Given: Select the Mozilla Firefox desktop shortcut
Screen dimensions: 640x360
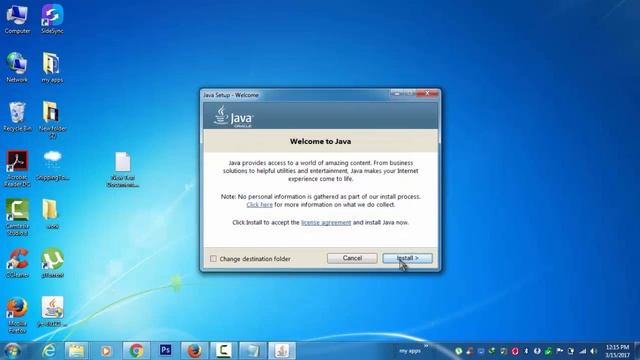Looking at the screenshot, I should tap(17, 315).
